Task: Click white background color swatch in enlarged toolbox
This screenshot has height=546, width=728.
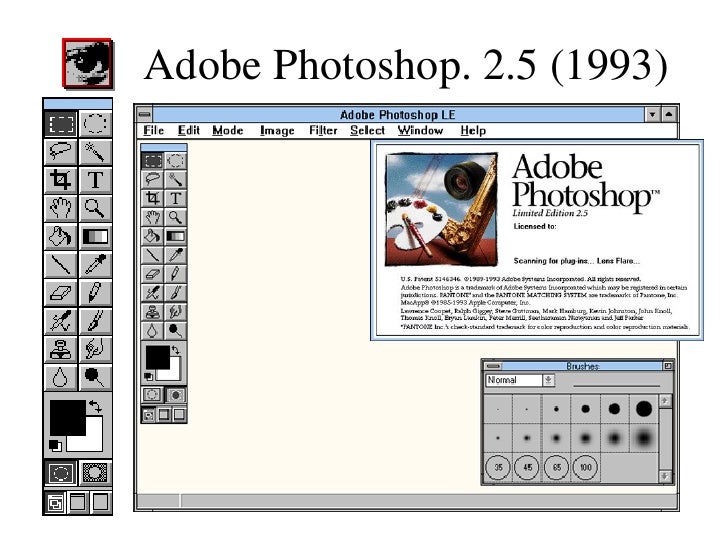Action: pyautogui.click(x=94, y=441)
